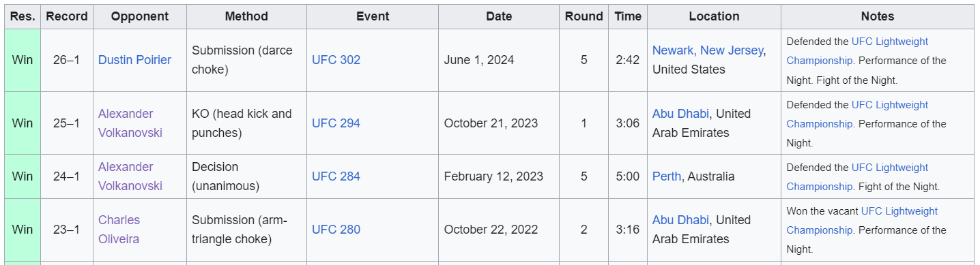Open Alexander Volkanovski link in 25–1 row

[x=130, y=123]
